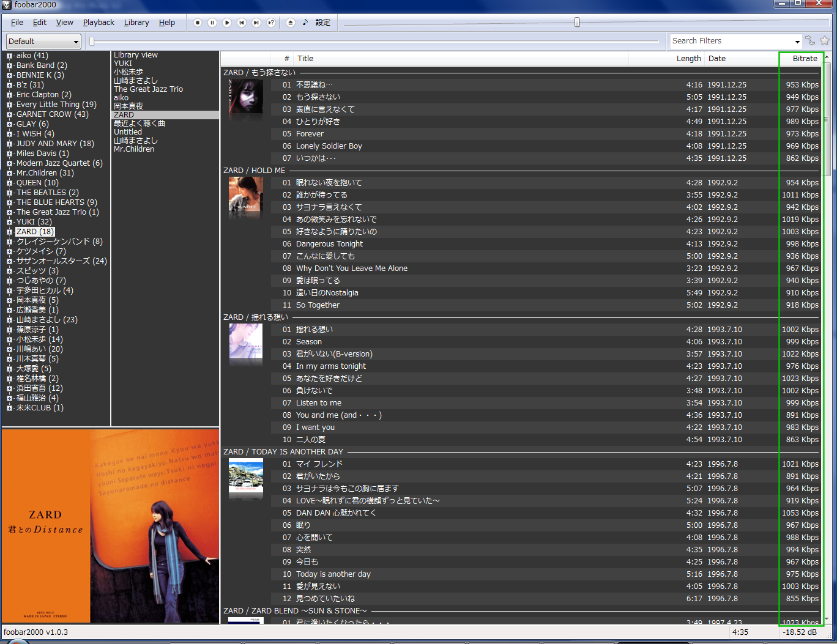Click the Stop playback button
This screenshot has width=837, height=644.
pyautogui.click(x=198, y=23)
